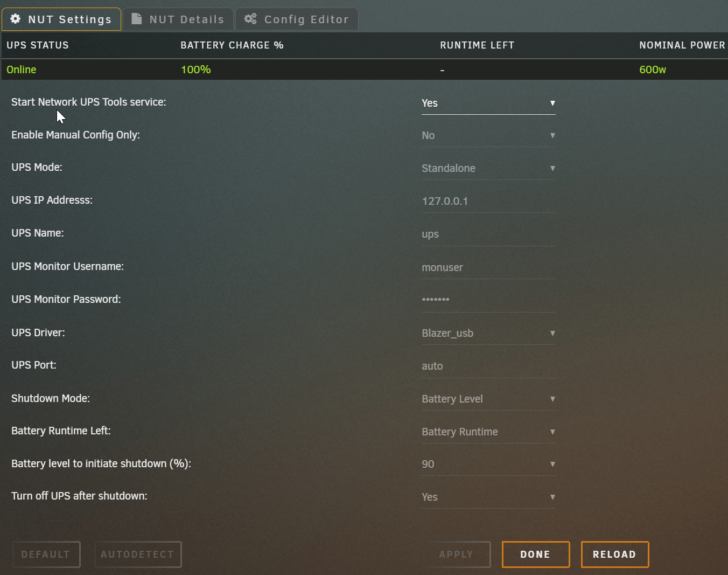Click the RELOAD button
Image resolution: width=728 pixels, height=575 pixels.
[615, 555]
